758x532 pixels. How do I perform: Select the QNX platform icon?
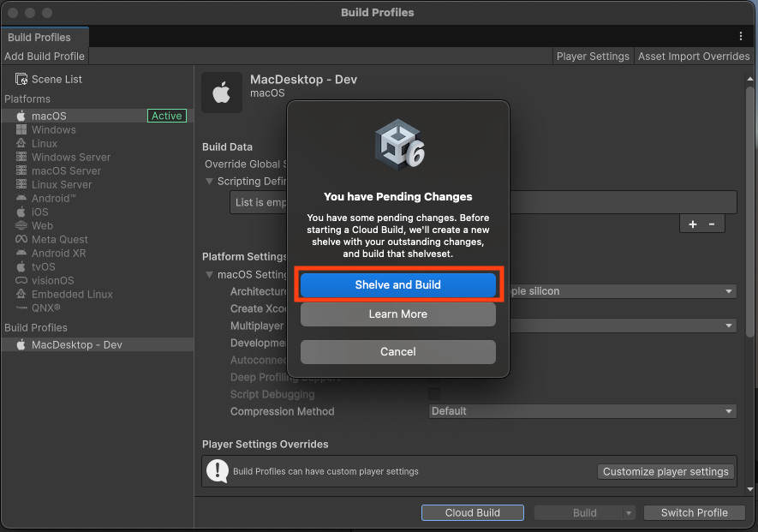tap(21, 308)
